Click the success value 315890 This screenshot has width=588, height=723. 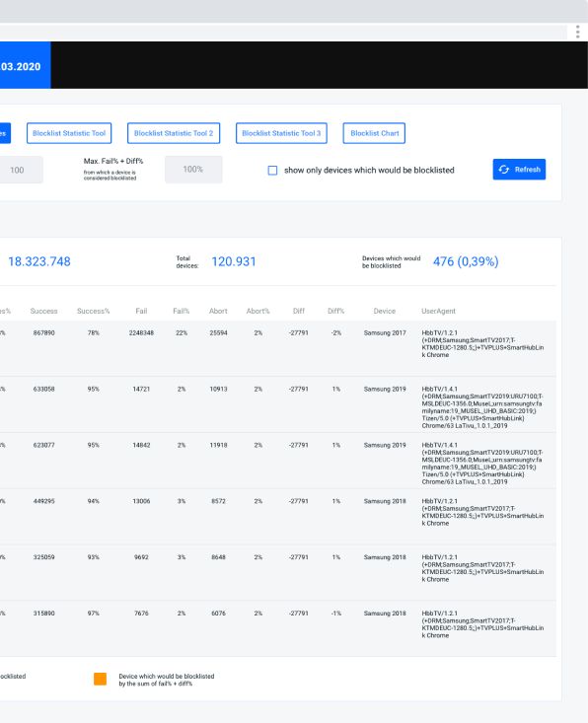click(43, 614)
